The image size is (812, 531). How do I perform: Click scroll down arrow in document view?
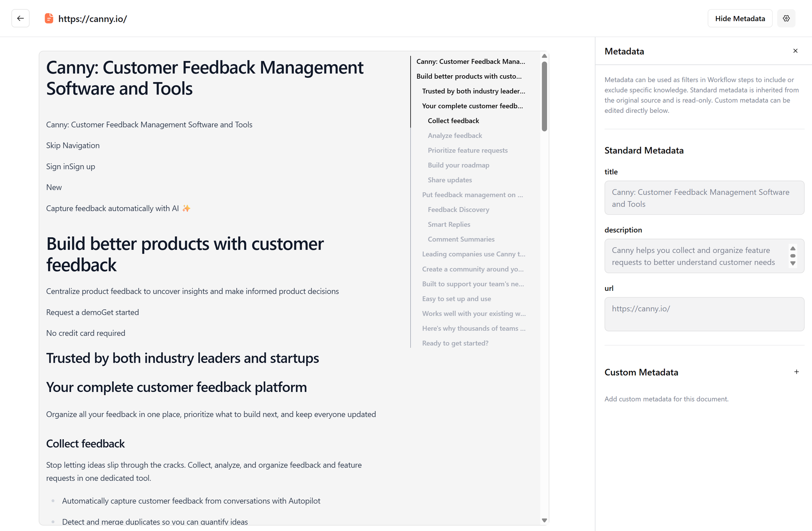click(544, 520)
